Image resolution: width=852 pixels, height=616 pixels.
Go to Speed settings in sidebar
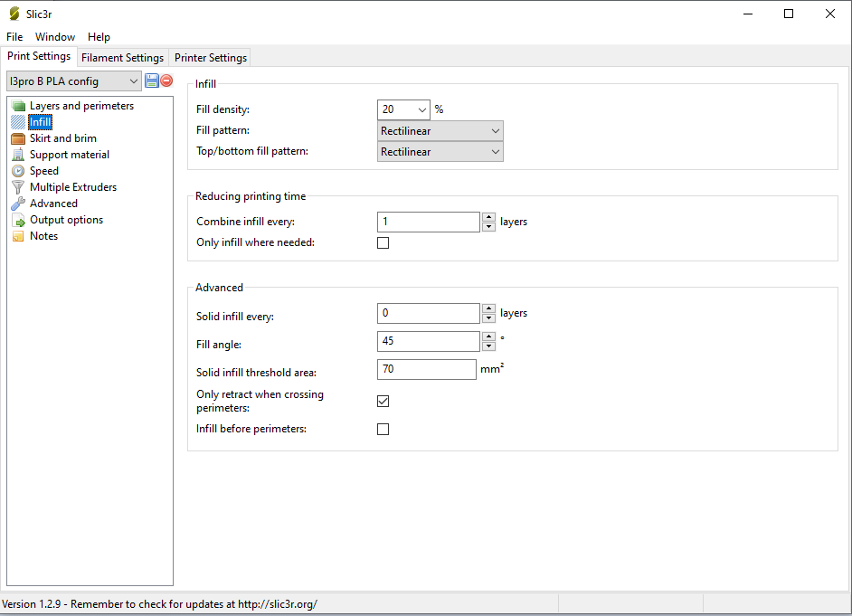(43, 171)
